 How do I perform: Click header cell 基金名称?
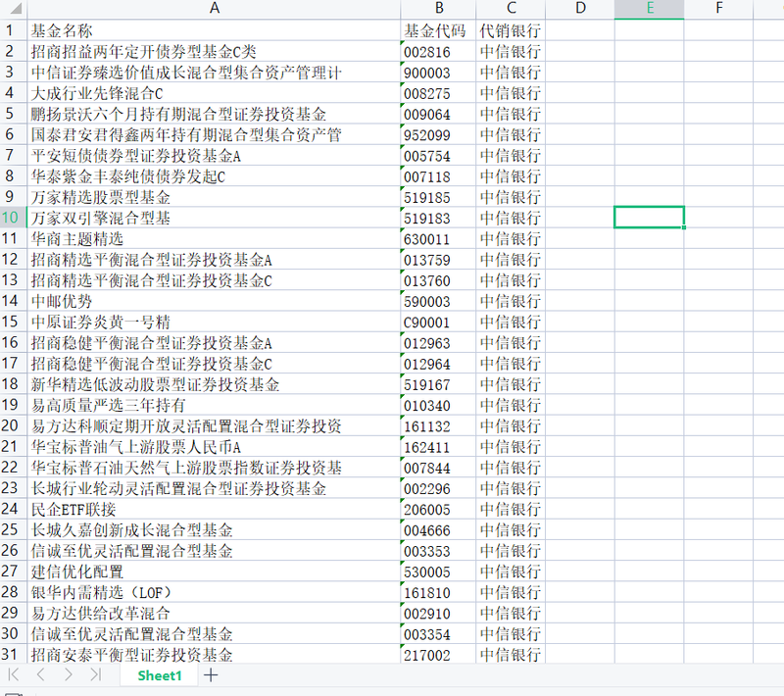point(214,30)
